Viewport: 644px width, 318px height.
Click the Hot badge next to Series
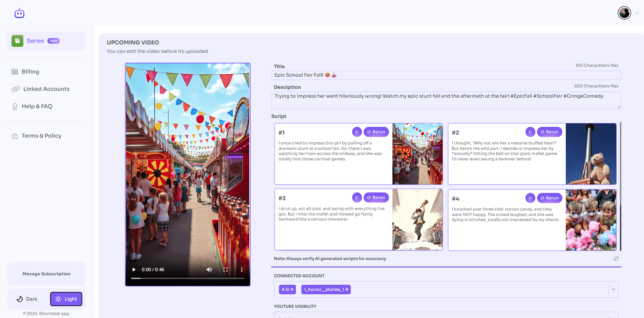coord(53,41)
